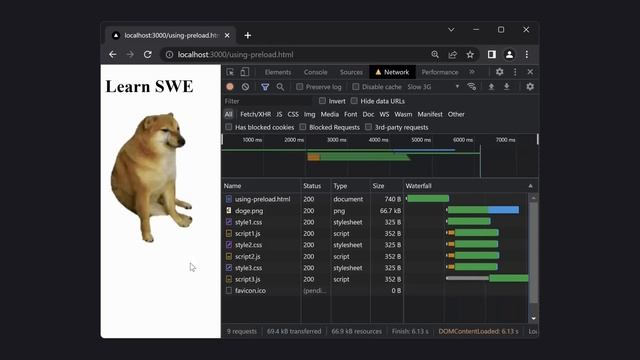640x360 pixels.
Task: Toggle the network filter funnel icon
Action: coord(265,87)
